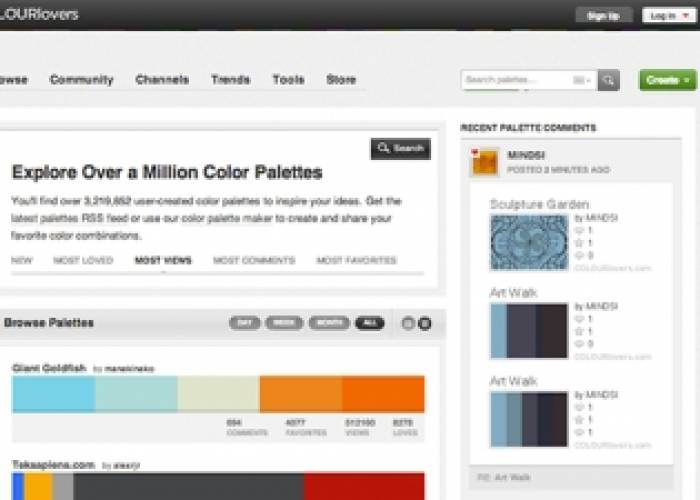Open the Sculpture Garden title link
This screenshot has height=500, width=700.
[539, 204]
